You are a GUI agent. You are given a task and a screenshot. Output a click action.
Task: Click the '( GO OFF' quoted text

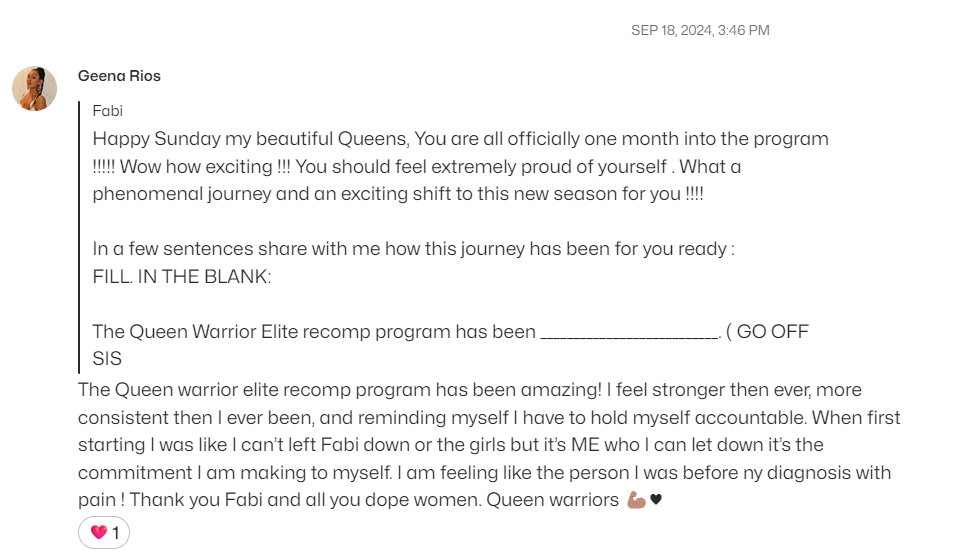pyautogui.click(x=767, y=332)
